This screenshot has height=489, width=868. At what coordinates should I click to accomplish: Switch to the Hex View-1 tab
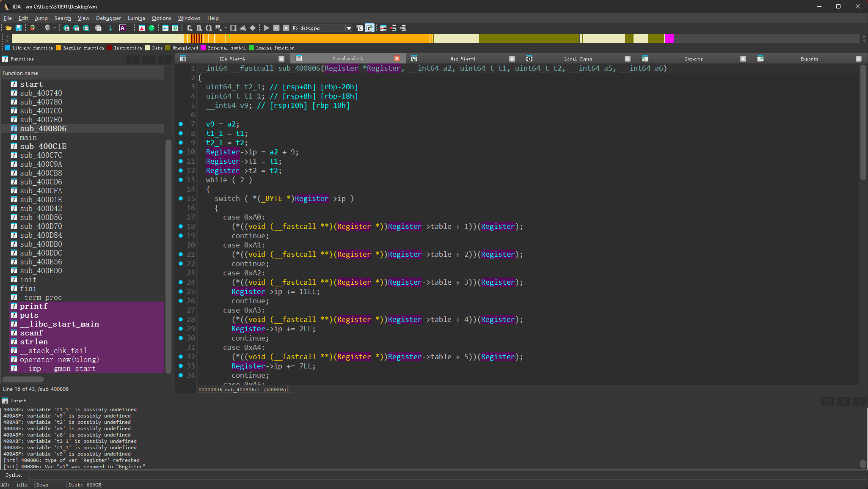(x=463, y=59)
